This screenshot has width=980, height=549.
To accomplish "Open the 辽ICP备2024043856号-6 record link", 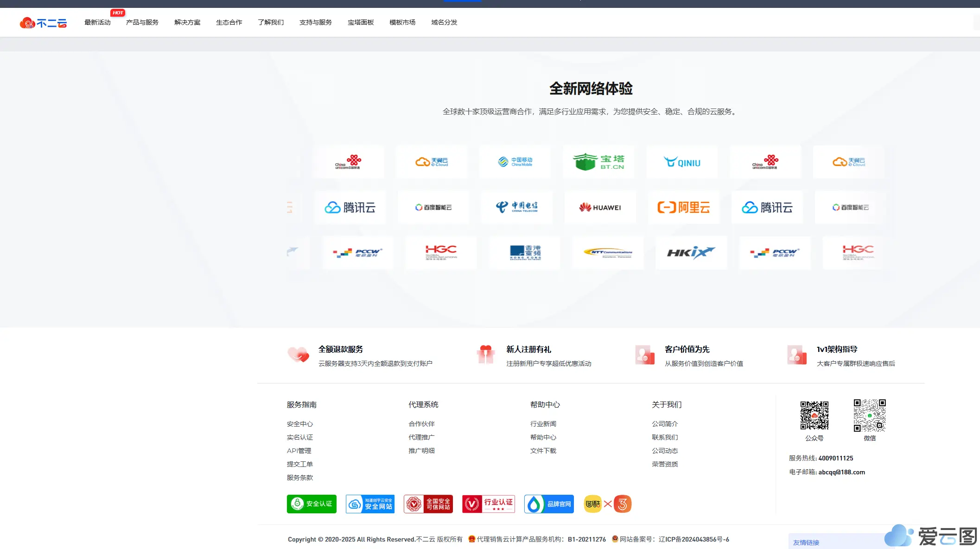I will coord(694,539).
